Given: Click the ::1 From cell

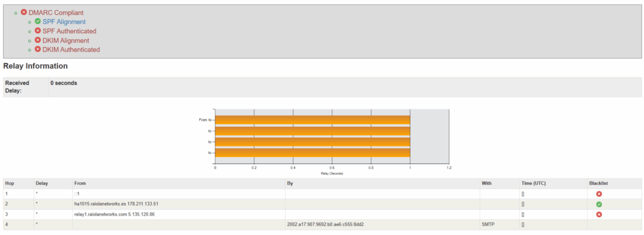Looking at the screenshot, I should click(179, 194).
